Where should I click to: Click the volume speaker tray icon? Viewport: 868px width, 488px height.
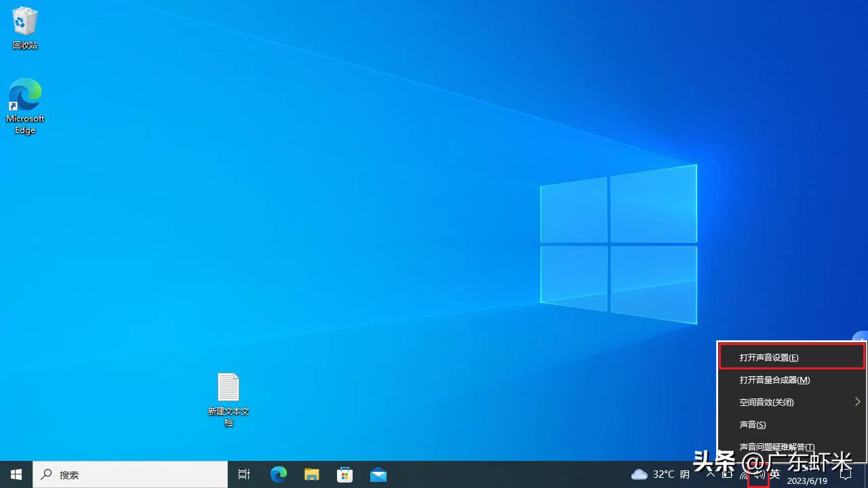click(x=758, y=474)
